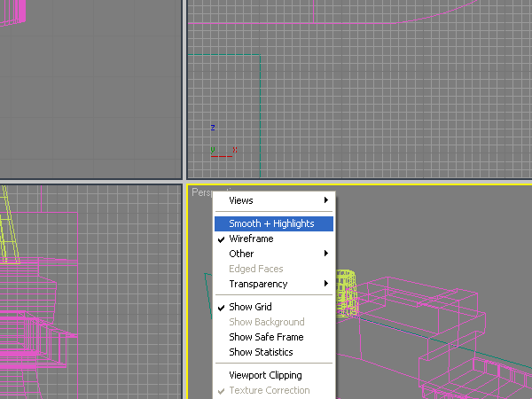
Task: Click the Views submenu arrow
Action: tap(326, 200)
